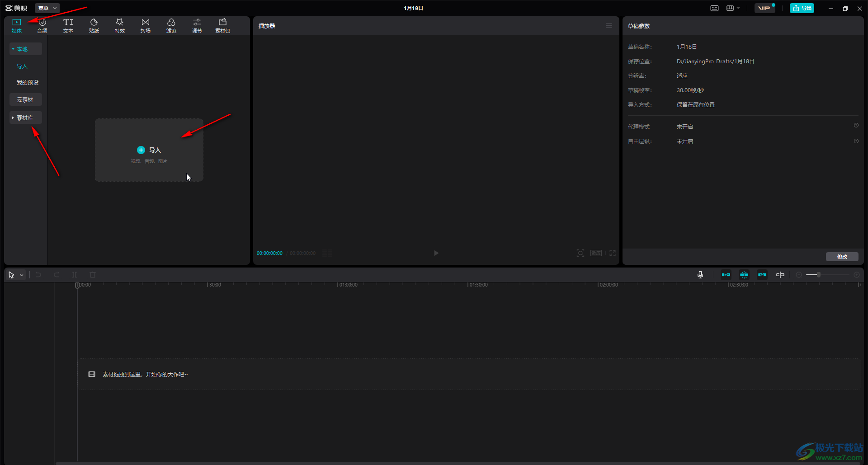
Task: Open the keyboard shortcuts icon
Action: click(x=714, y=8)
